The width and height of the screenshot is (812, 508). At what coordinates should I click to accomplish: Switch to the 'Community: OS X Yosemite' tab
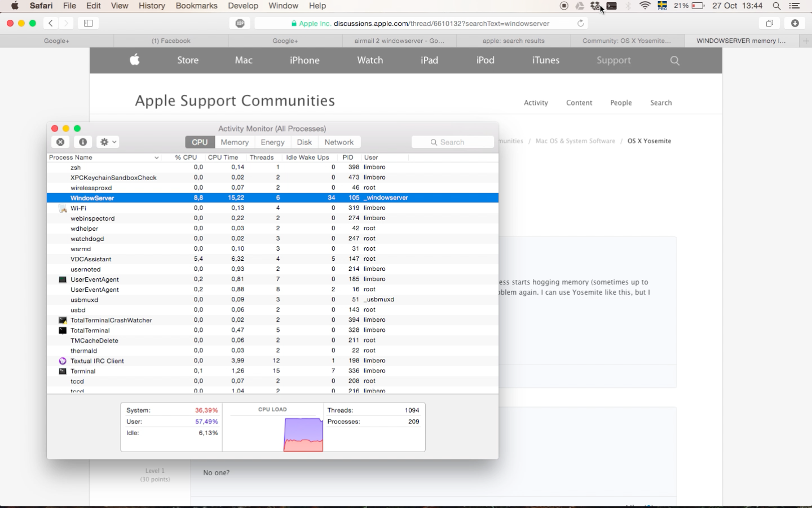628,41
